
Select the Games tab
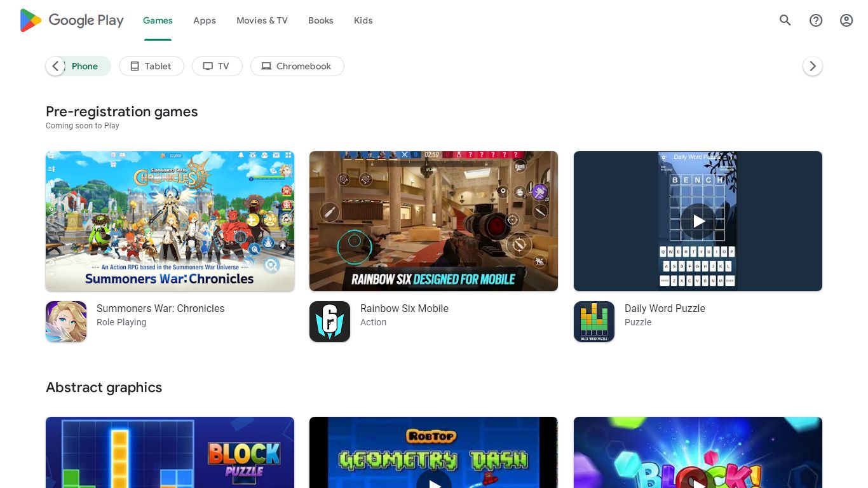[x=158, y=20]
